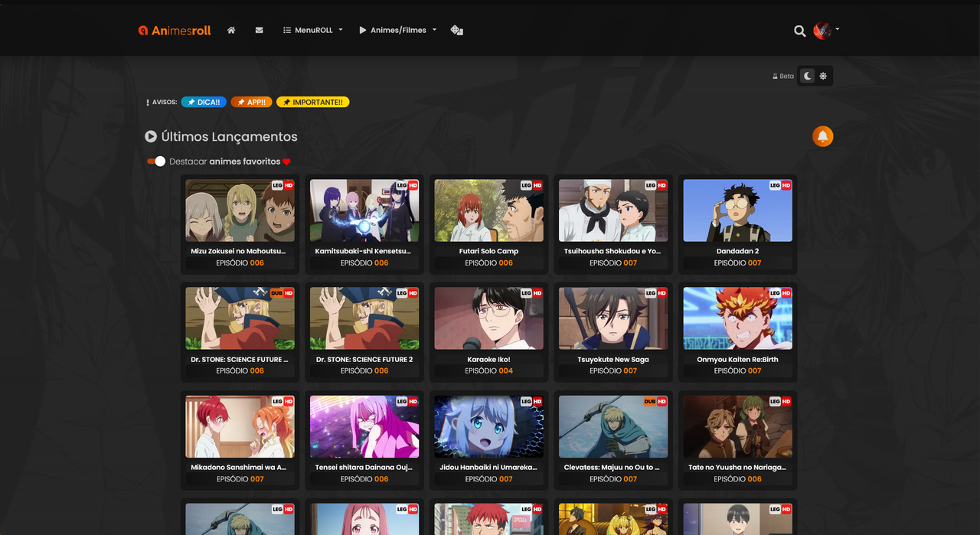Click the title Clevatess: Majuu no Ou to ...
Image resolution: width=980 pixels, height=535 pixels.
pyautogui.click(x=612, y=467)
